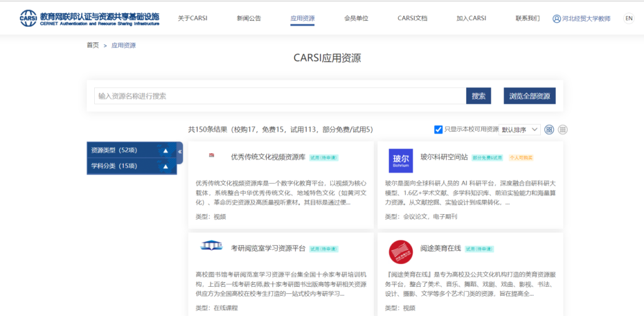Open 默认排序 sort dropdown
This screenshot has width=644, height=316.
519,129
